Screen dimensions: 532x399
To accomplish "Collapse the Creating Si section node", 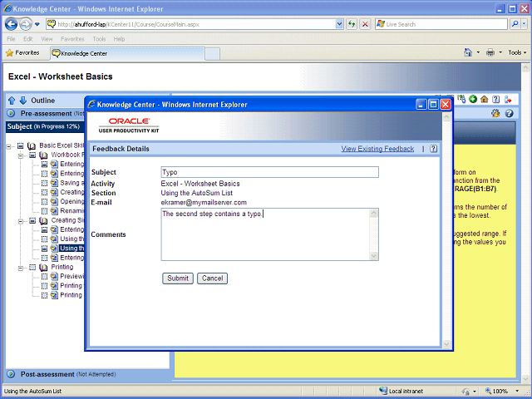I will click(21, 221).
